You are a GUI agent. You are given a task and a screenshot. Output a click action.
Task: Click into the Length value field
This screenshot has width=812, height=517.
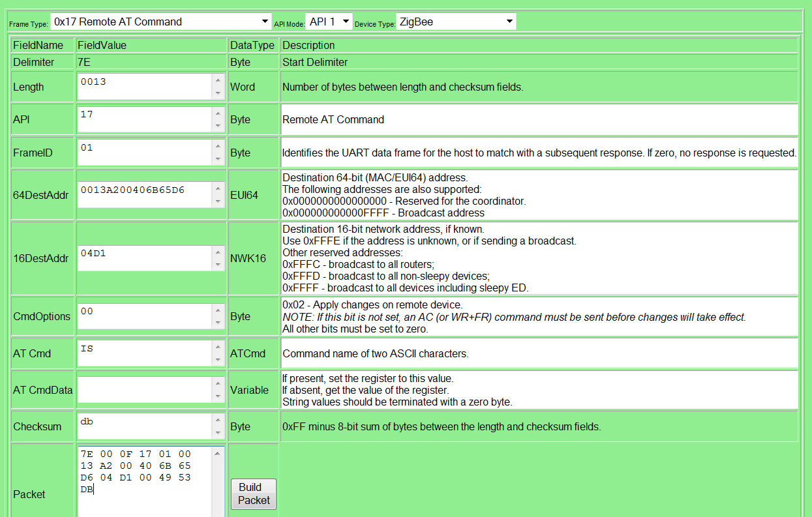coord(143,87)
